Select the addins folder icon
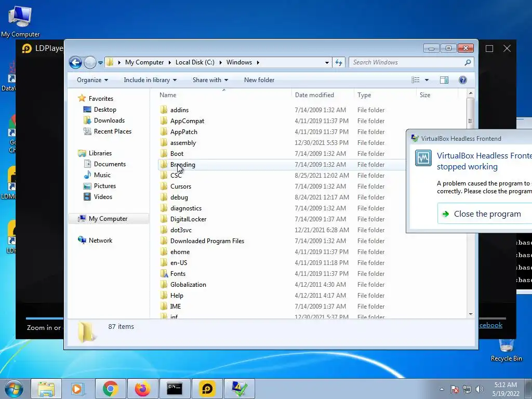532x399 pixels. coord(164,110)
